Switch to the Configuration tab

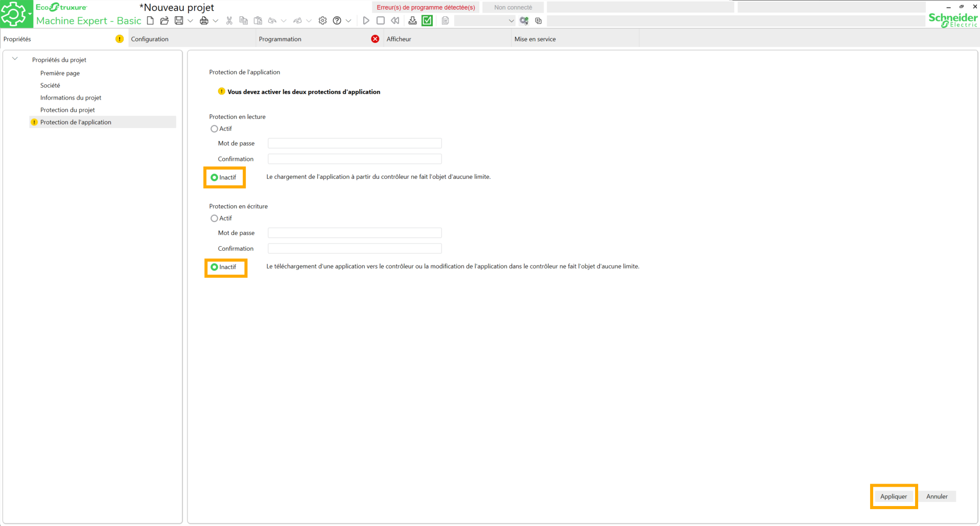click(x=150, y=39)
